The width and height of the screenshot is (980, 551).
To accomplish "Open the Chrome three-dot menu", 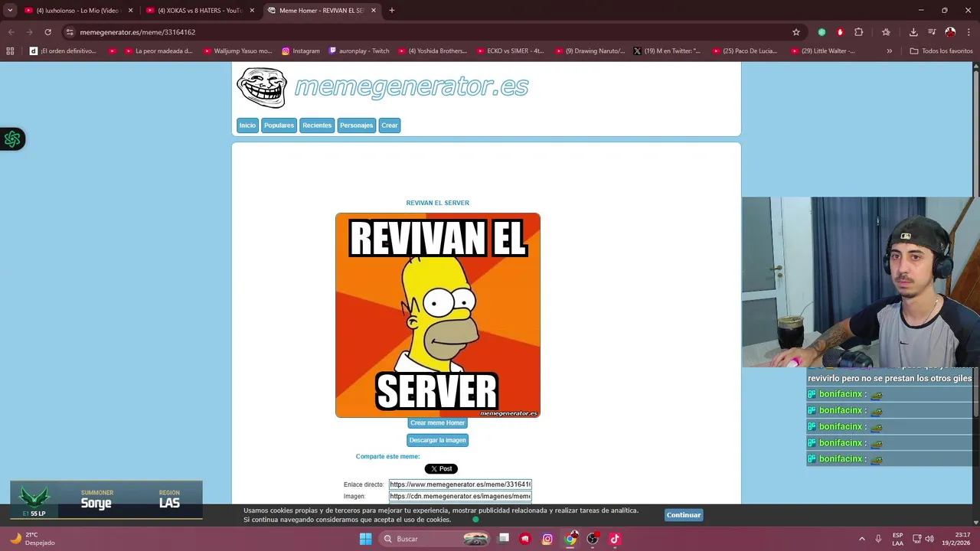I will pyautogui.click(x=969, y=32).
